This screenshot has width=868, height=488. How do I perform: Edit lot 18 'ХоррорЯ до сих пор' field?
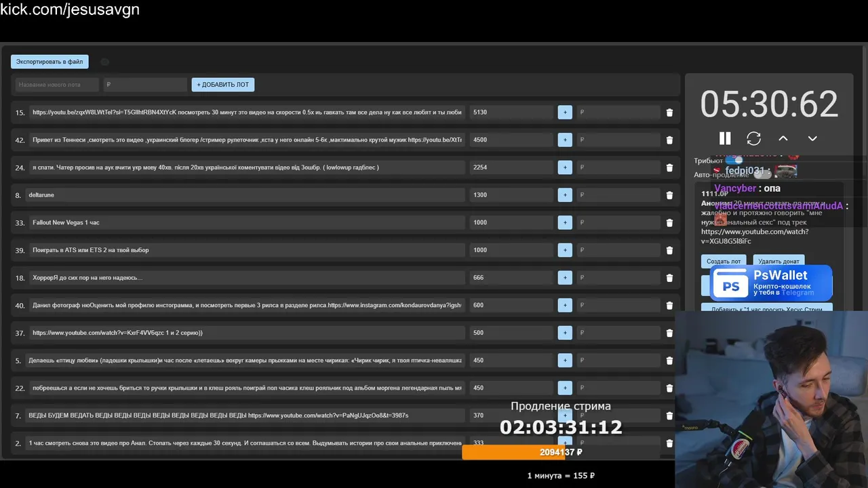pos(248,278)
